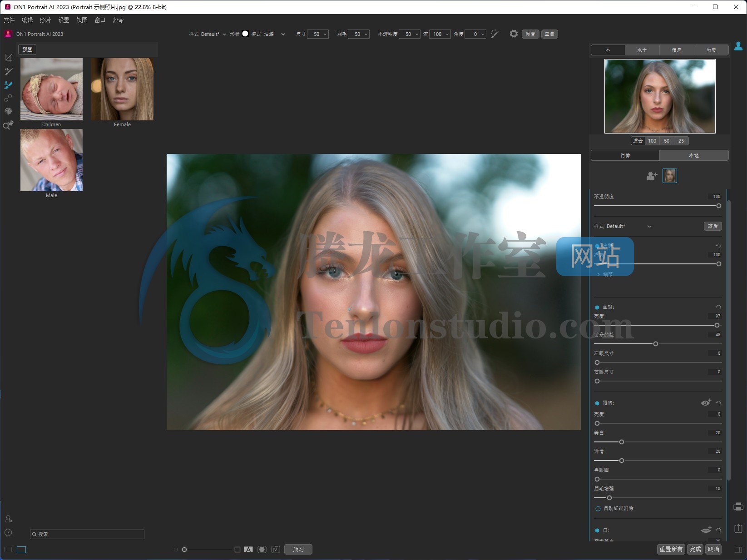Viewport: 747px width, 560px height.
Task: Click the user feedback icon bottom left
Action: (8, 519)
